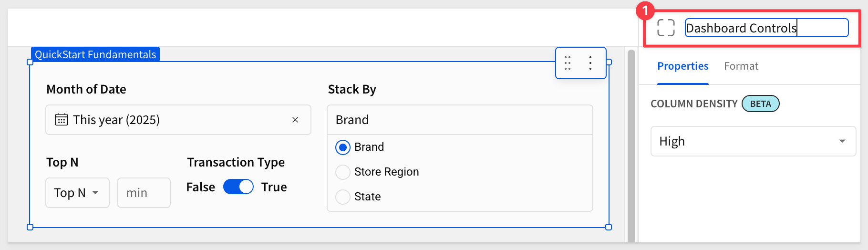Clear the This year (2025) date filter

(295, 120)
